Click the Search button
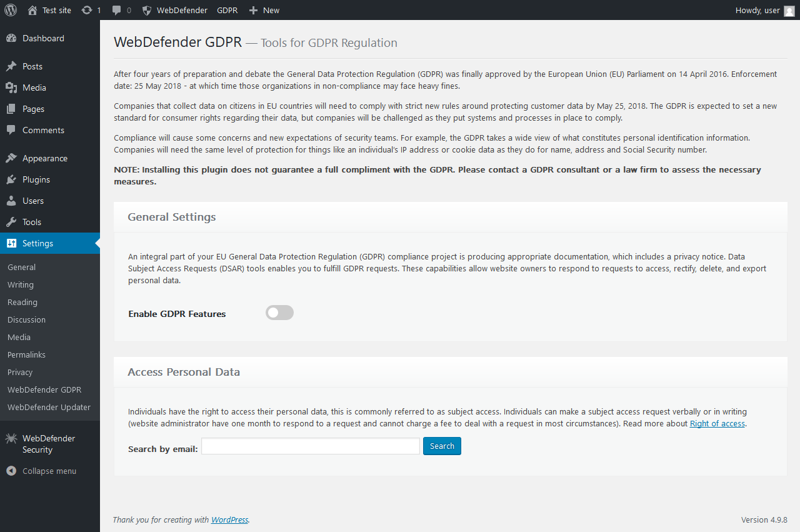This screenshot has width=800, height=532. click(442, 446)
